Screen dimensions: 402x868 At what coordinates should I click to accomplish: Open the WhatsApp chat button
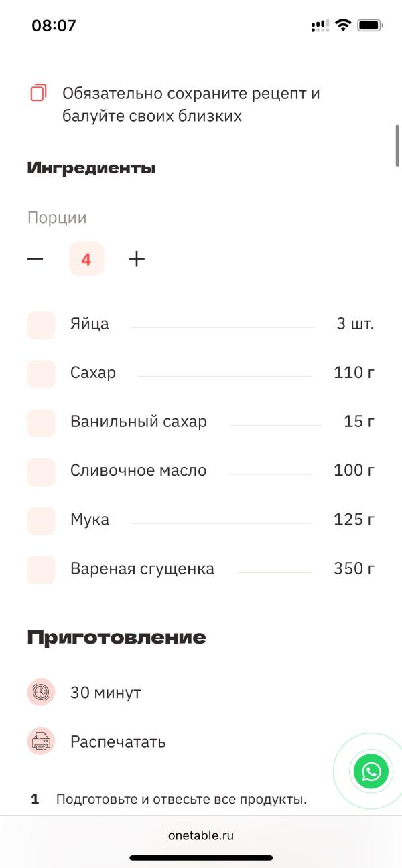[x=371, y=772]
